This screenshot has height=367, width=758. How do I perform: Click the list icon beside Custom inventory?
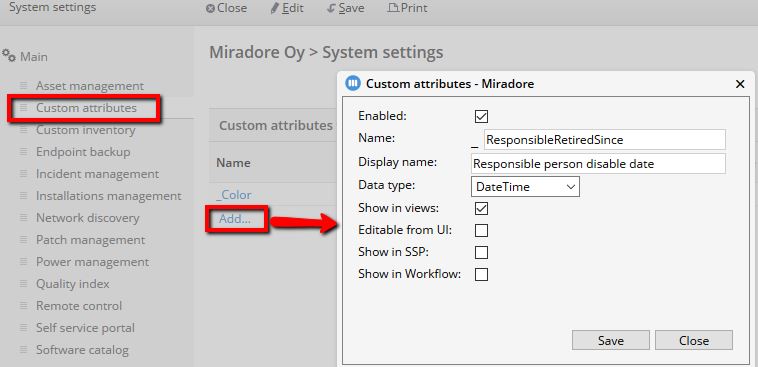23,130
